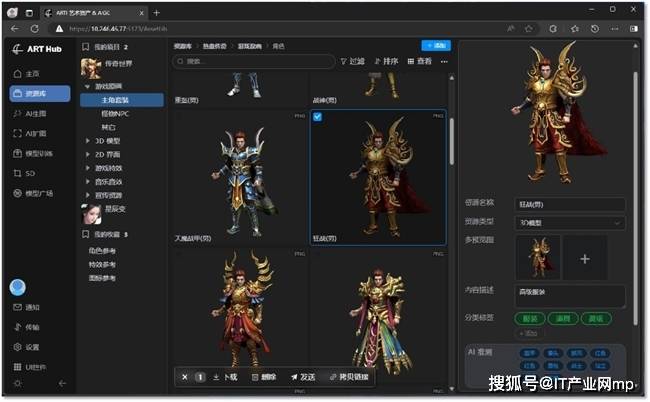
Task: Click the asset grid scrollbar thumb
Action: 451,141
